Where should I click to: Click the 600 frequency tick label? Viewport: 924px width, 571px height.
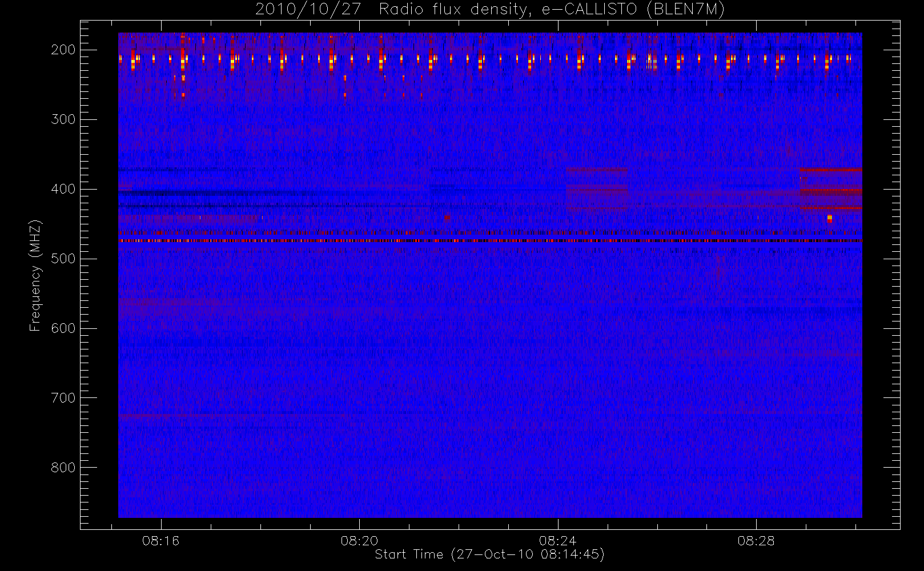[x=63, y=328]
